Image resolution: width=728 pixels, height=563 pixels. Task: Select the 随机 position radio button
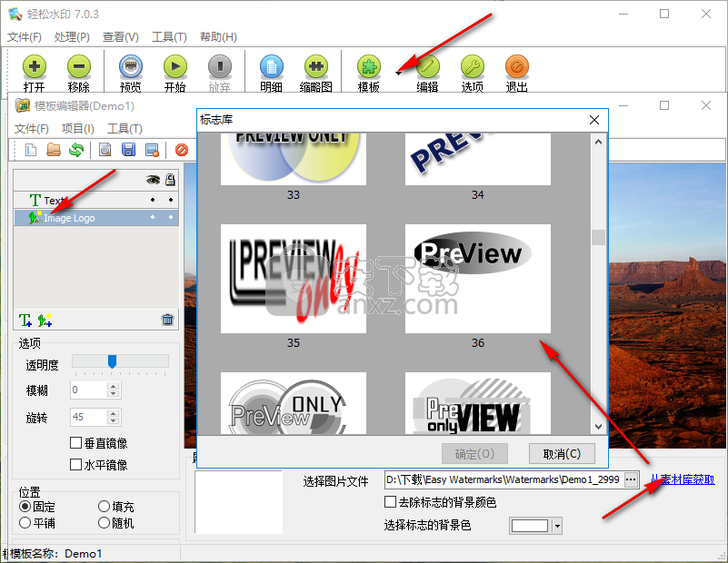(104, 523)
